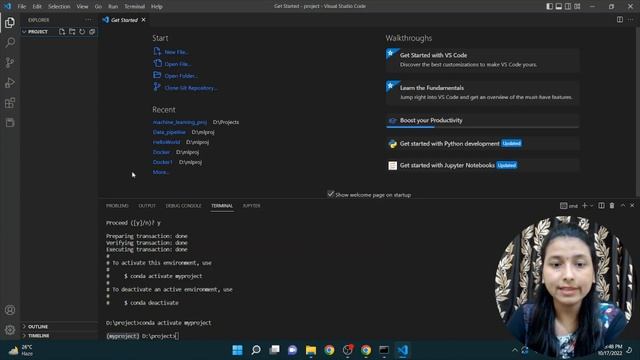Select the Get Started editor tab
The image size is (640, 360).
(124, 20)
